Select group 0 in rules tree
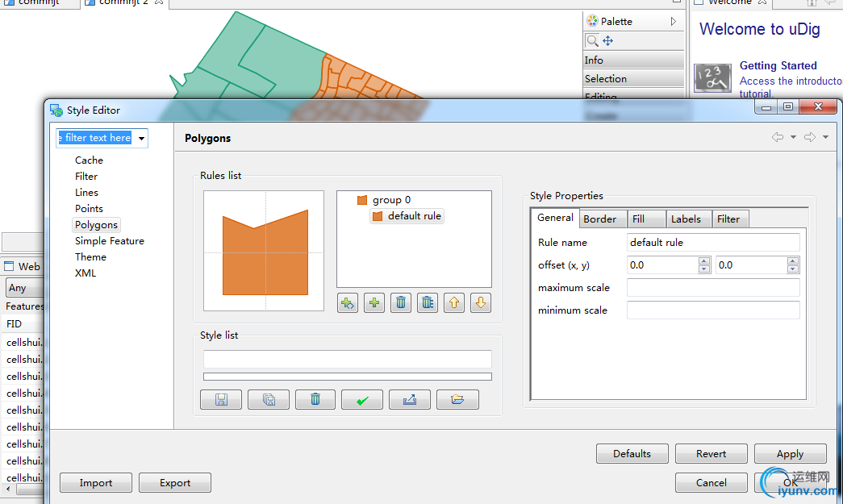 pos(391,200)
